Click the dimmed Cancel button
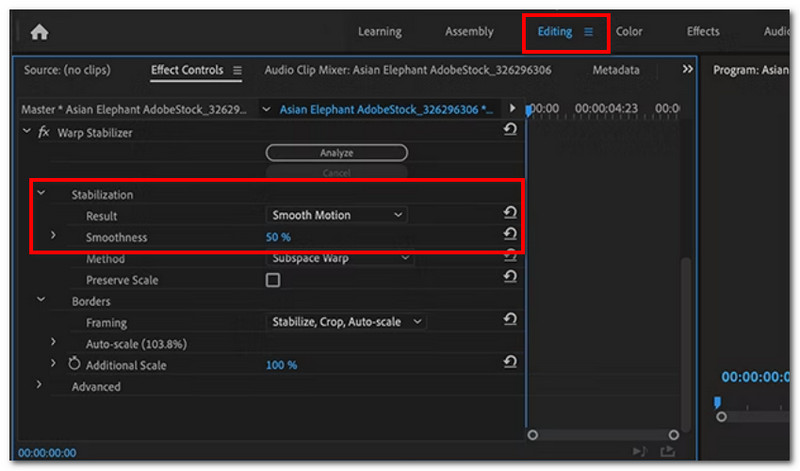 [x=337, y=172]
